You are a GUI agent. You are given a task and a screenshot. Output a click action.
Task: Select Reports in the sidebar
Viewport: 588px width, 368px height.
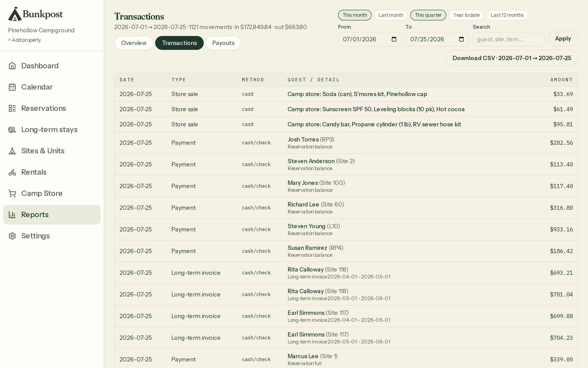click(x=52, y=215)
